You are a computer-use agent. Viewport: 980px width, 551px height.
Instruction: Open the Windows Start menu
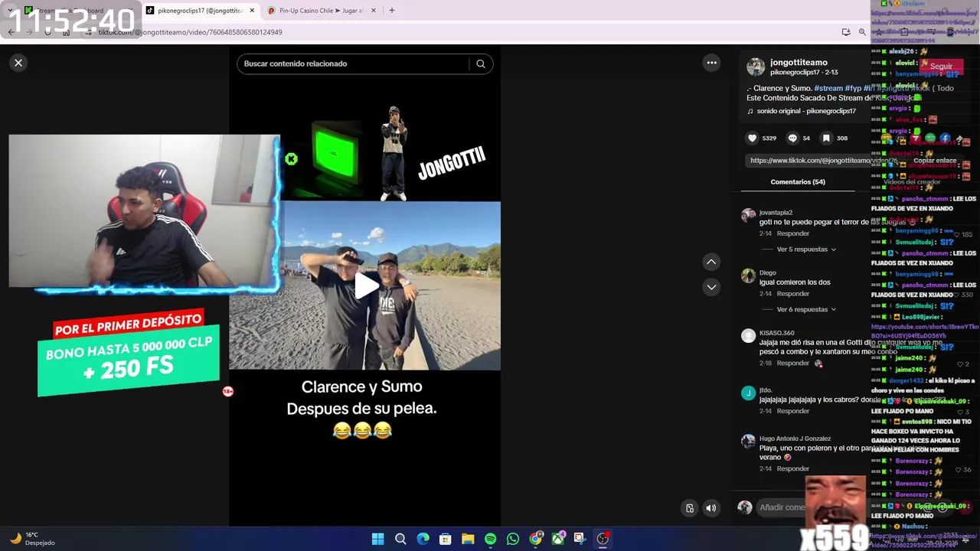click(377, 539)
